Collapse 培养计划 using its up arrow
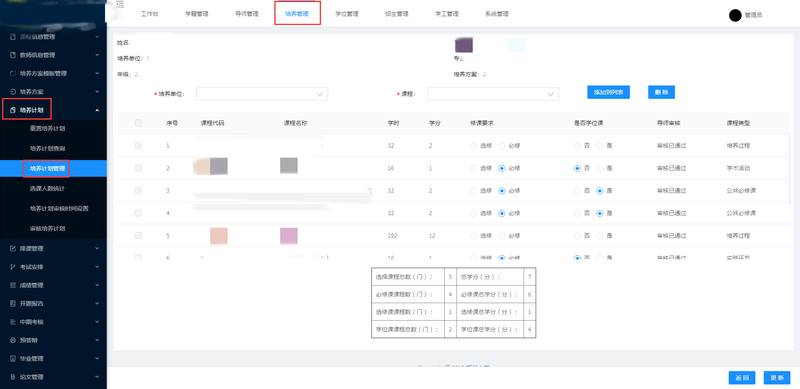 click(x=97, y=110)
